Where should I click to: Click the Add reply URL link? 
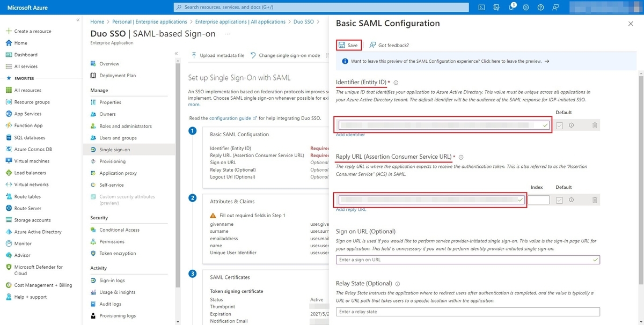(x=351, y=210)
